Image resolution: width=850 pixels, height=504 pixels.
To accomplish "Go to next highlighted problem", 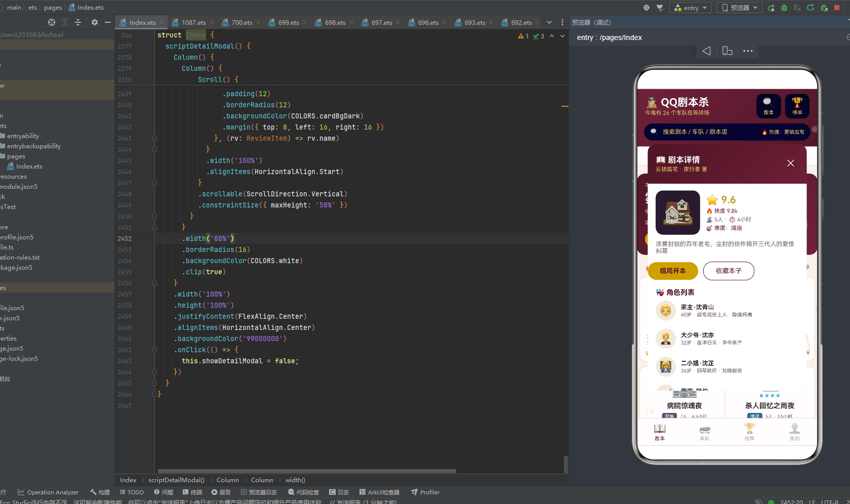I will click(x=562, y=36).
